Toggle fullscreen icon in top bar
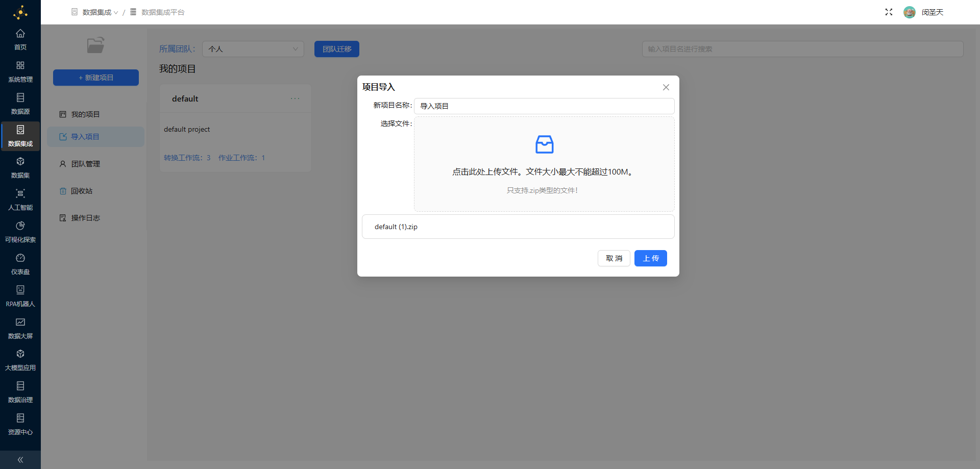The width and height of the screenshot is (980, 469). point(889,12)
